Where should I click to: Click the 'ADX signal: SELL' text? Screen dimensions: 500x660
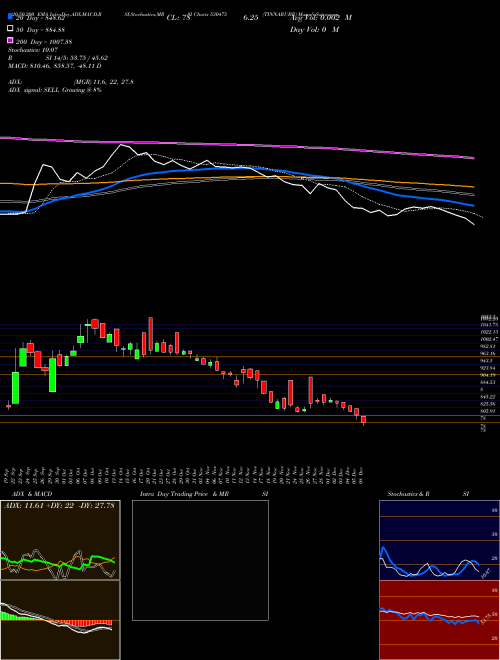[55, 90]
